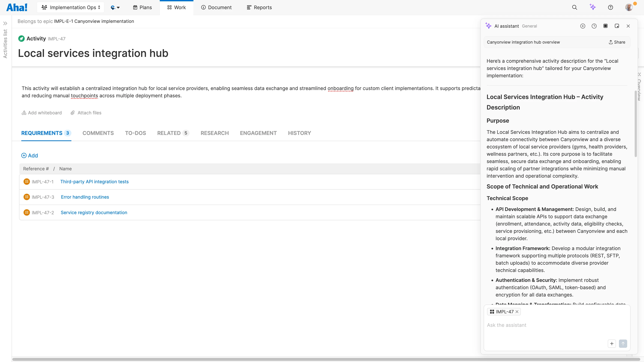The height and width of the screenshot is (362, 644).
Task: Expand the Activities list sidebar
Action: click(x=5, y=24)
